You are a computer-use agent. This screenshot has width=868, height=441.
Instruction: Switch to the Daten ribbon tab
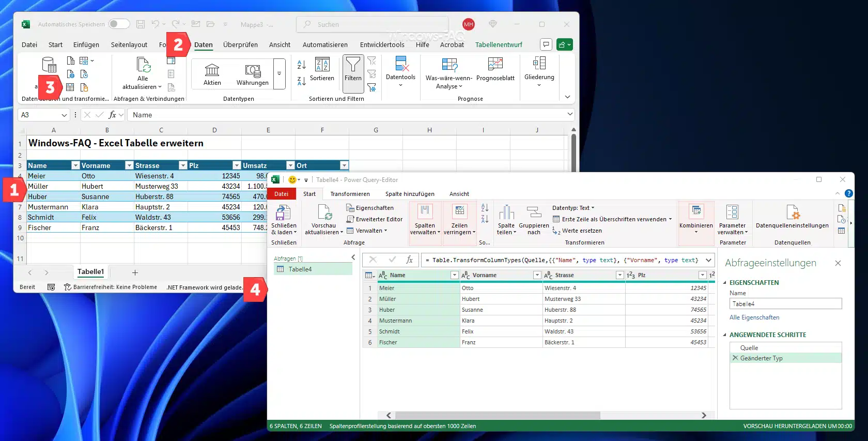[x=203, y=45]
